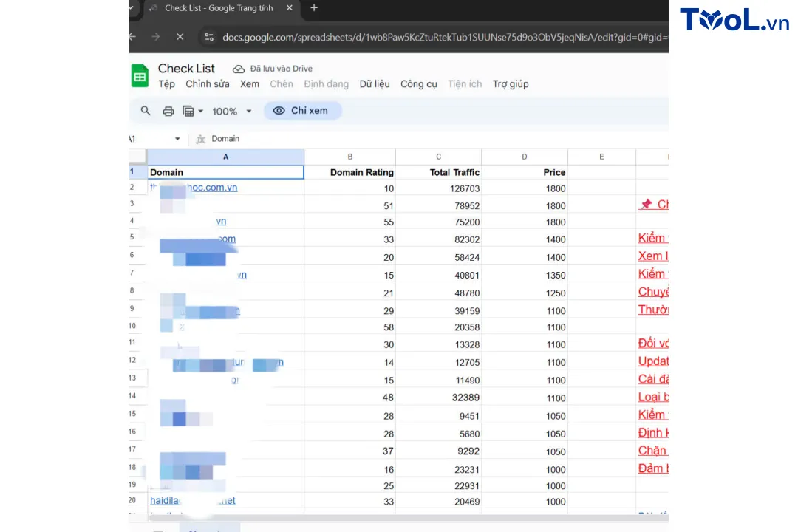The image size is (798, 532).
Task: Open the Công cụ menu
Action: (x=418, y=84)
